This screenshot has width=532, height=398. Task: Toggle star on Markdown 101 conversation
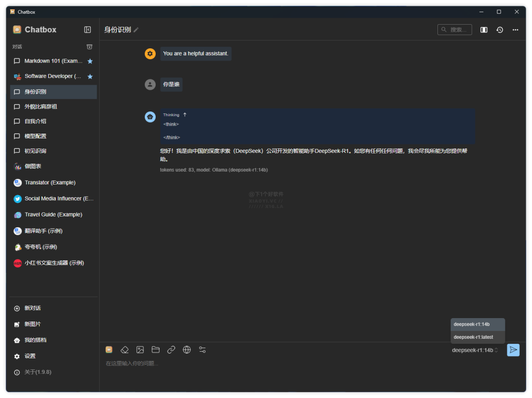[x=90, y=61]
